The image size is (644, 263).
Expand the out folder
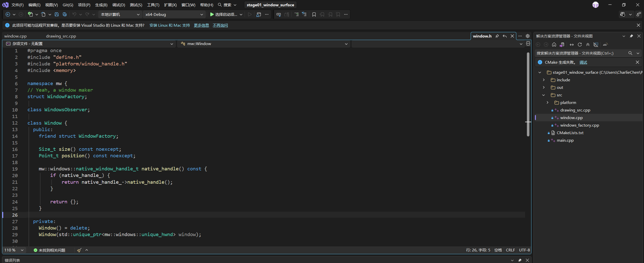(544, 87)
